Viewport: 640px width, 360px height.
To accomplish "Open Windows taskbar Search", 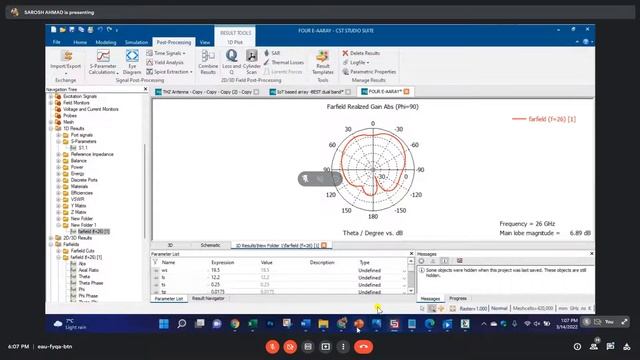I will coord(182,324).
